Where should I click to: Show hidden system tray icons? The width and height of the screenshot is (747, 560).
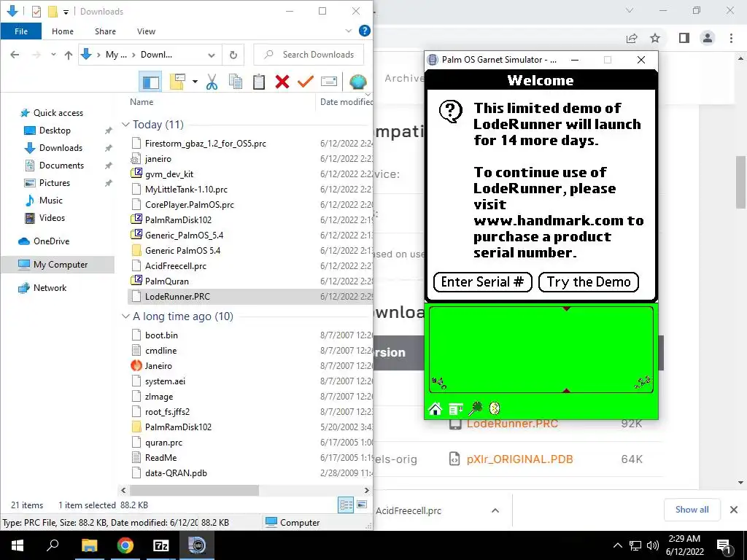pyautogui.click(x=617, y=545)
